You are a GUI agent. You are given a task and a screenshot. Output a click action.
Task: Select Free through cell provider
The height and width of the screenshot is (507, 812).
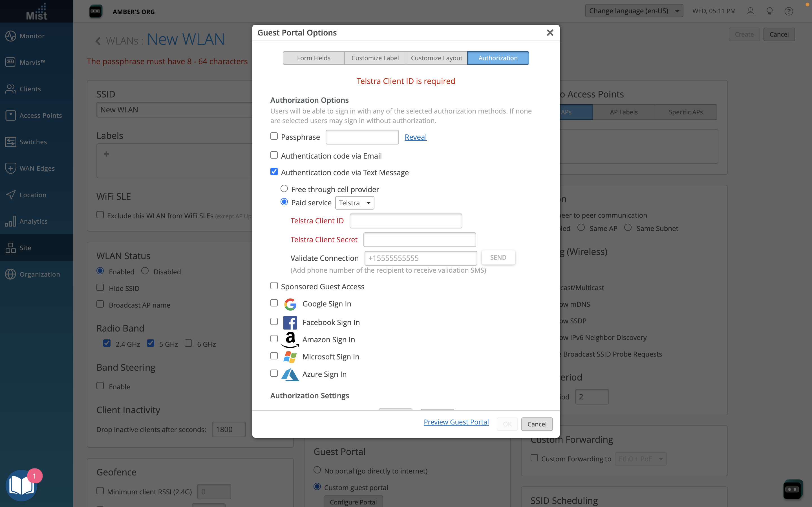(284, 189)
